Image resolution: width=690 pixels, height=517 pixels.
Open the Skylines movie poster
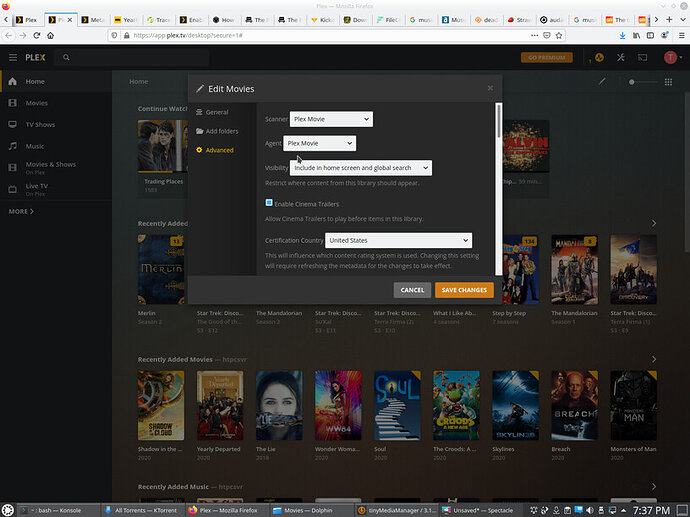click(x=515, y=405)
